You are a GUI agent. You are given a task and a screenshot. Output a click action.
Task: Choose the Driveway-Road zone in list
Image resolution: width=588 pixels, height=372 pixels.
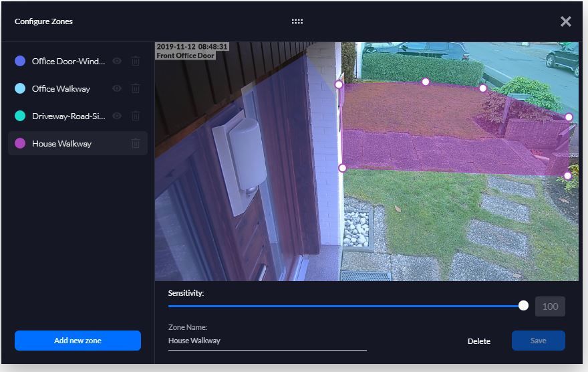click(68, 116)
